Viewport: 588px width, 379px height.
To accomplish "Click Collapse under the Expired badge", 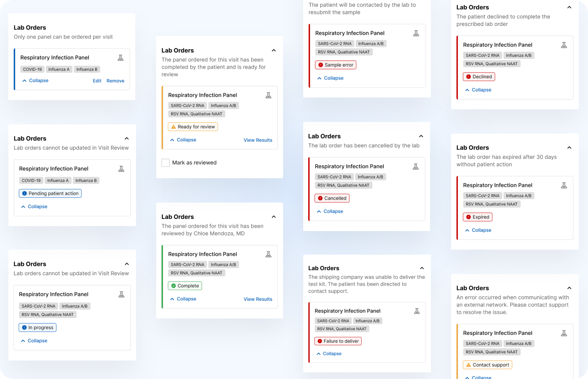I will click(478, 230).
